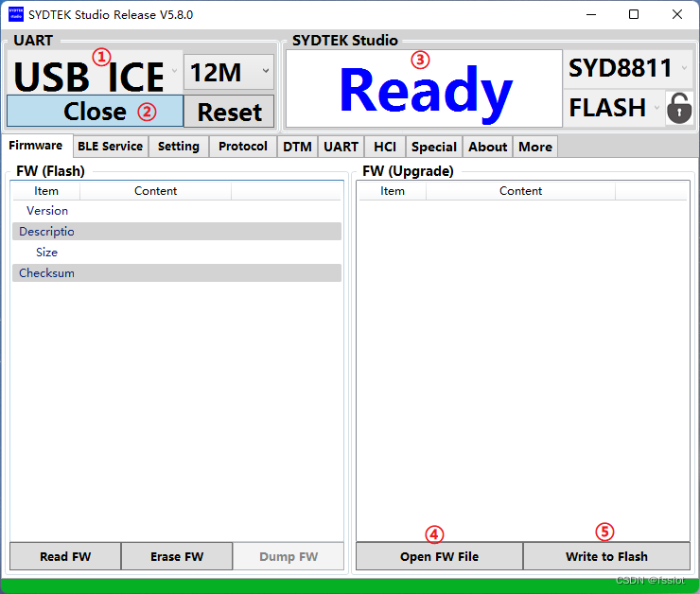Click the Ready status display
Viewport: 700px width, 594px height.
click(x=424, y=89)
